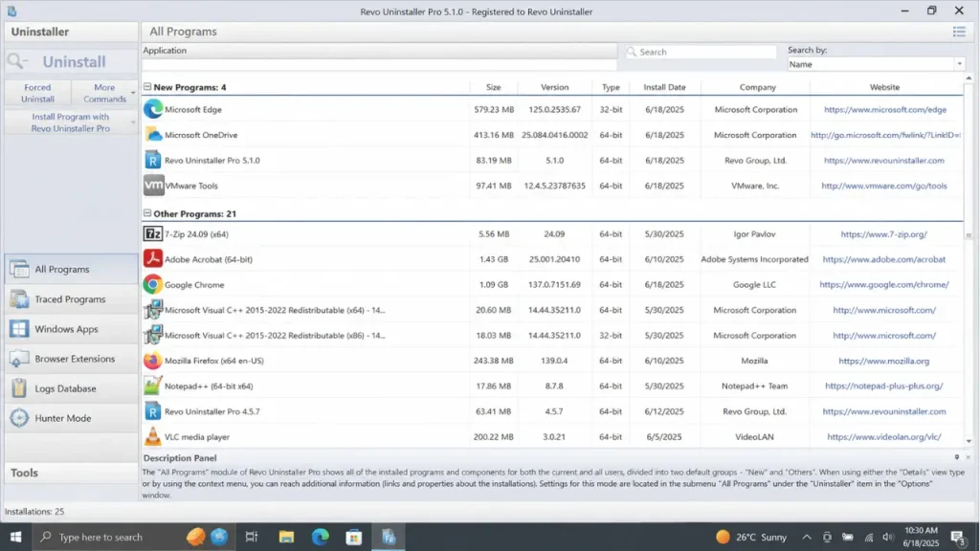Collapse the New Programs group

pos(147,87)
